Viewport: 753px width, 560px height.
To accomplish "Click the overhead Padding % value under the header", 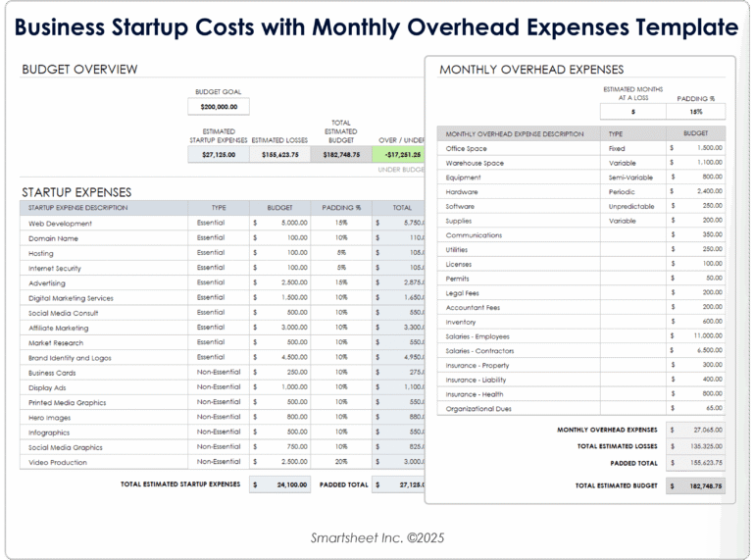I will coord(695,112).
